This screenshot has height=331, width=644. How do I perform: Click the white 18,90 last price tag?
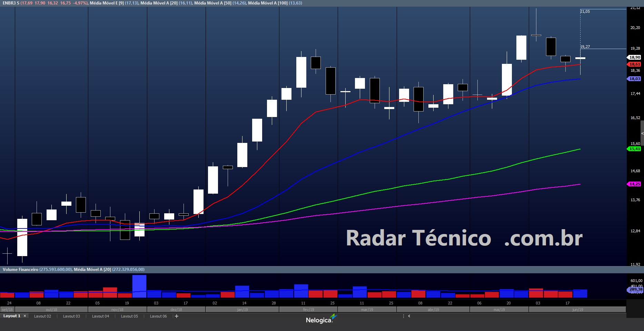[634, 57]
